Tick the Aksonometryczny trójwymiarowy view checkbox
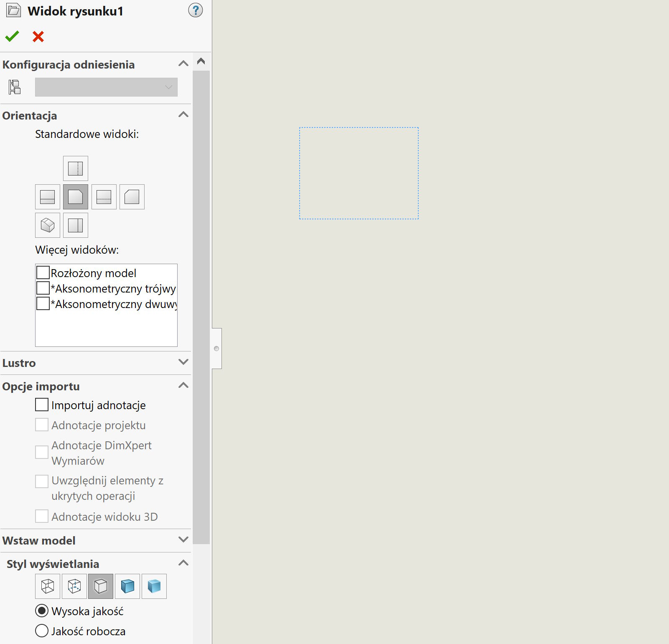This screenshot has width=669, height=644. 43,288
